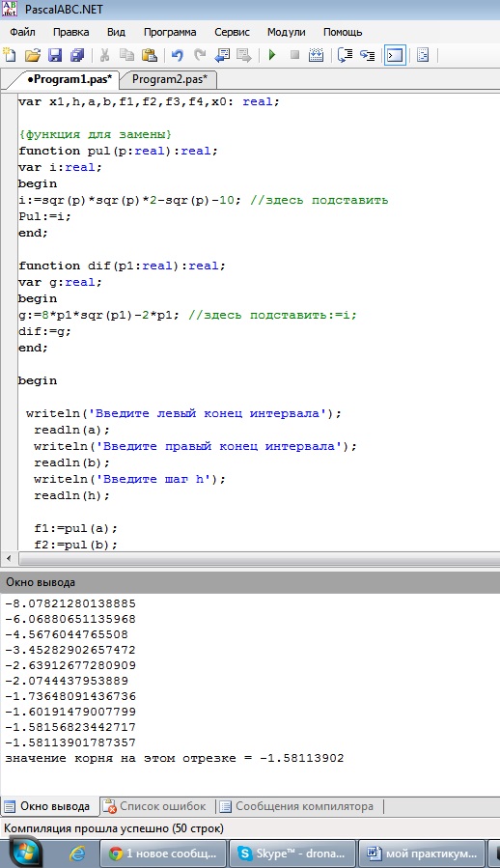The height and width of the screenshot is (868, 500).
Task: Open the Файл menu
Action: click(23, 32)
